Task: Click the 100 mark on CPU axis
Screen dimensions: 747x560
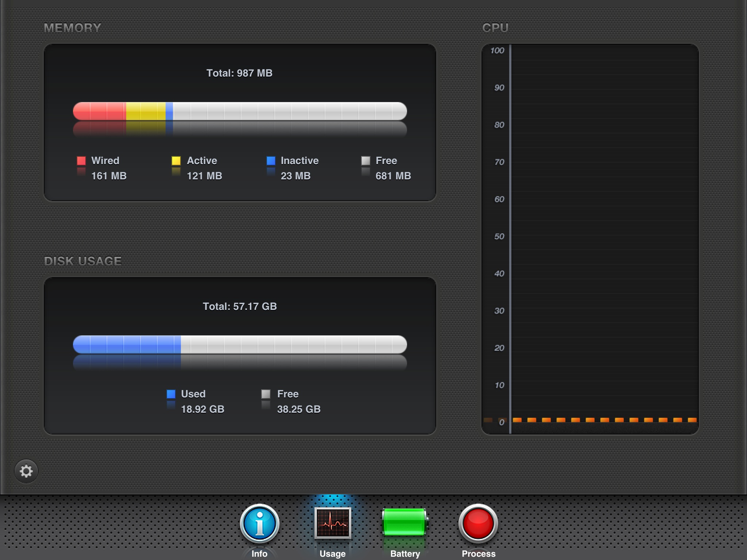Action: click(497, 51)
